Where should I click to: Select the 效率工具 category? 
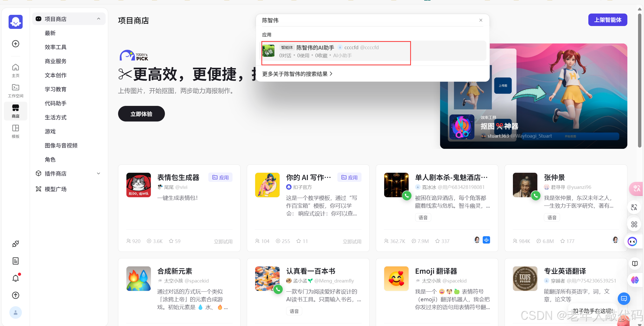tap(56, 47)
